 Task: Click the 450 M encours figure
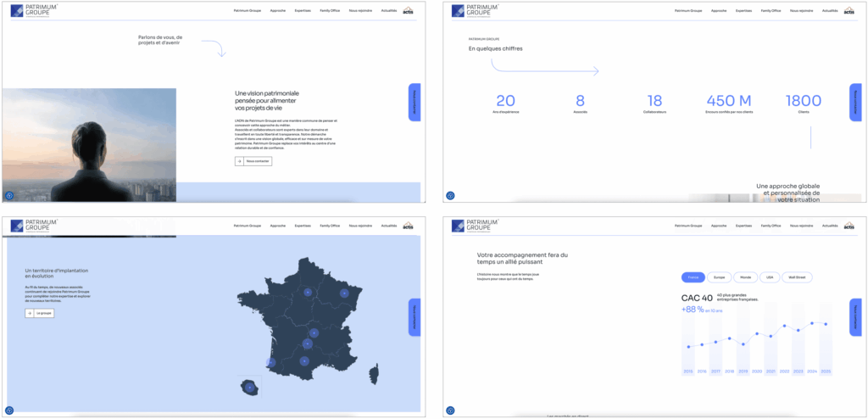[x=728, y=101]
